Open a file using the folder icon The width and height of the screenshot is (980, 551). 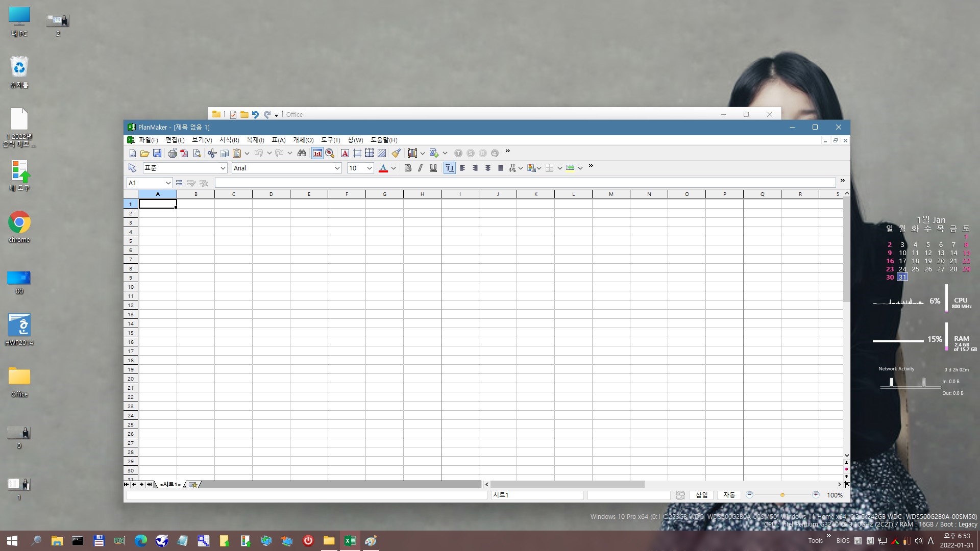(145, 153)
